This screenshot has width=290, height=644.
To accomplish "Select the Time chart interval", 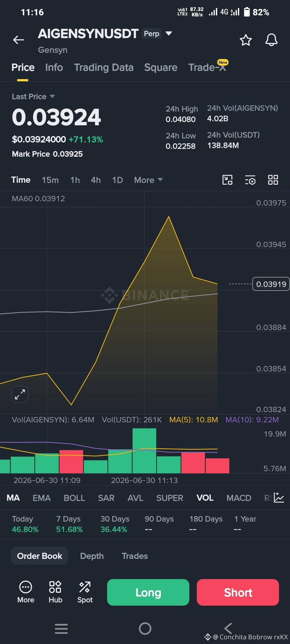I will (21, 180).
